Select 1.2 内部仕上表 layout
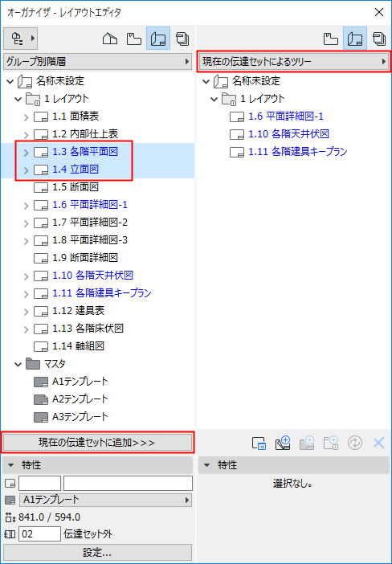392x564 pixels. [85, 134]
